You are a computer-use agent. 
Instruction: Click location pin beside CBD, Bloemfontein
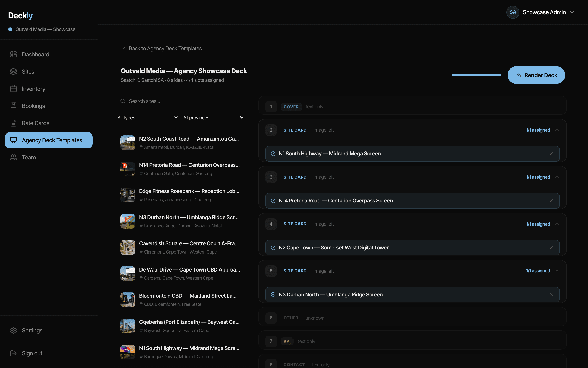coord(141,304)
